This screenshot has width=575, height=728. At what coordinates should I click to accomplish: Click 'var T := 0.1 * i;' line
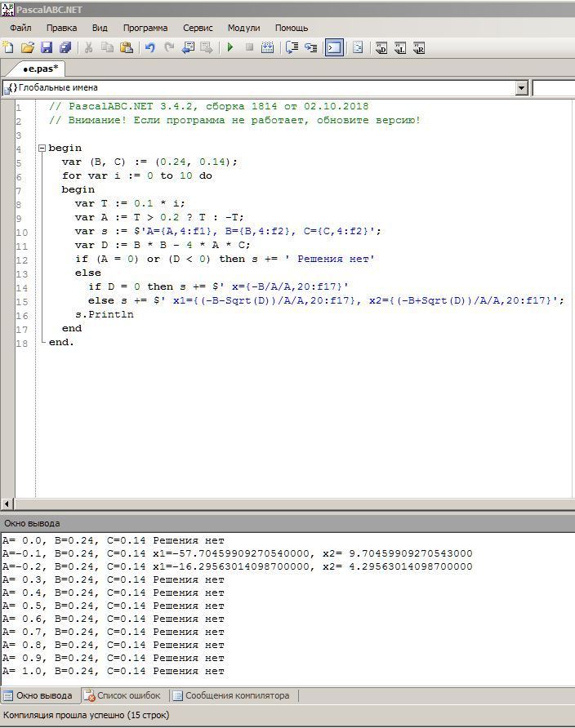130,204
